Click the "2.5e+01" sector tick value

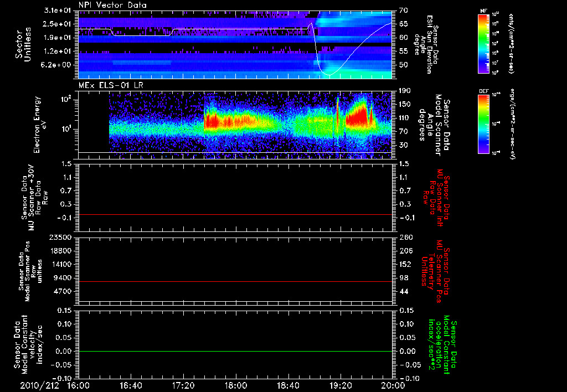pos(58,24)
